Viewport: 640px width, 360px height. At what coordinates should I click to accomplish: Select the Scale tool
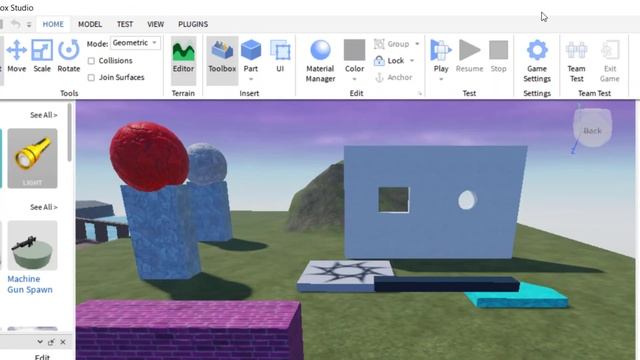[x=42, y=56]
